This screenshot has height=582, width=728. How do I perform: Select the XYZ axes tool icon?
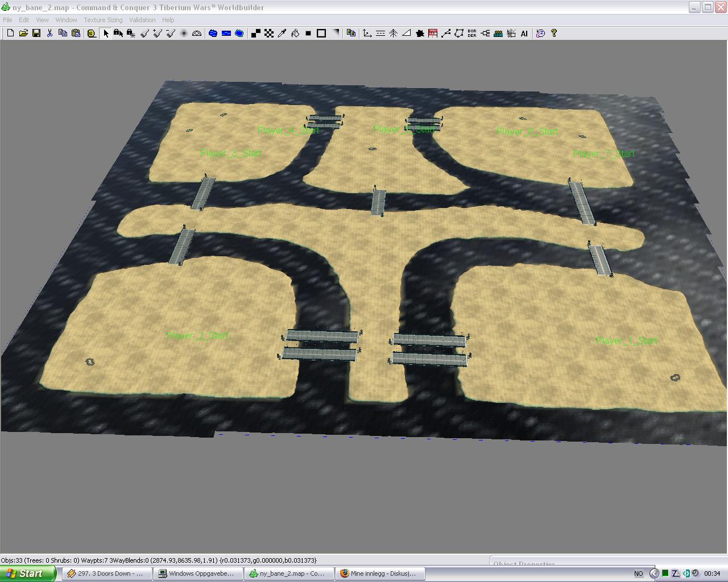click(x=367, y=34)
